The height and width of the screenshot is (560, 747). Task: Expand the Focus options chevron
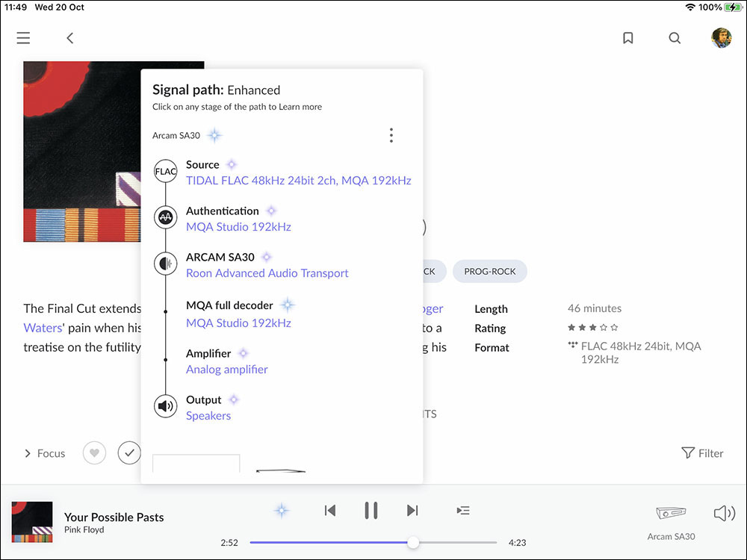[28, 453]
